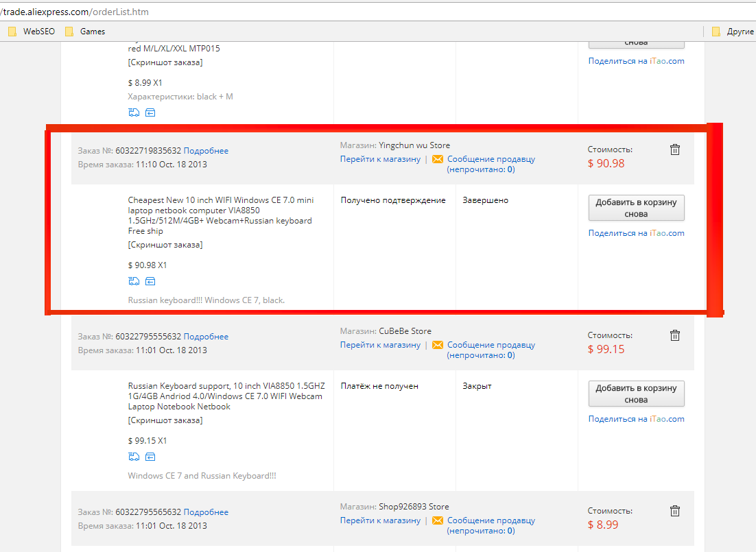Open Скриншот заказа for $ 99.15 laptop
The height and width of the screenshot is (552, 756).
165,420
